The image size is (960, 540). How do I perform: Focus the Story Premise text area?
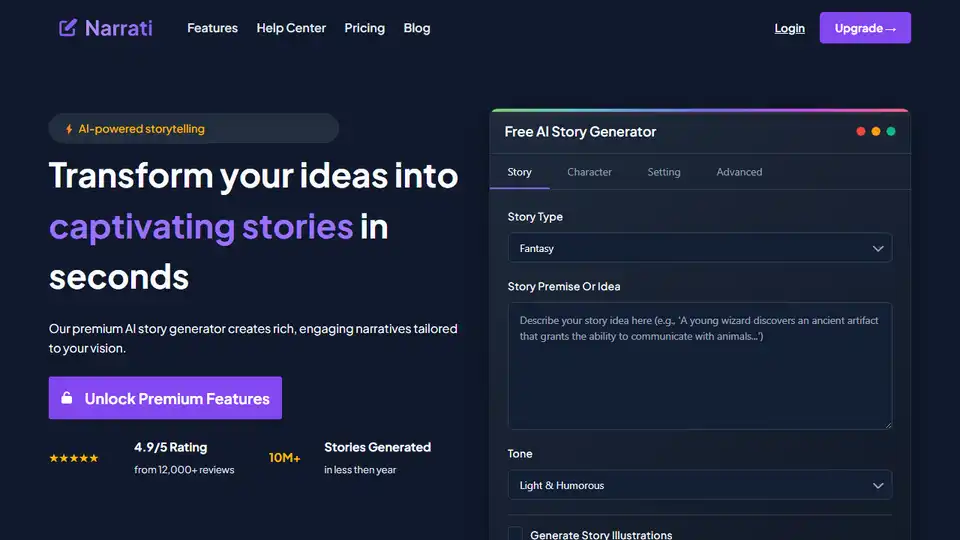click(699, 366)
